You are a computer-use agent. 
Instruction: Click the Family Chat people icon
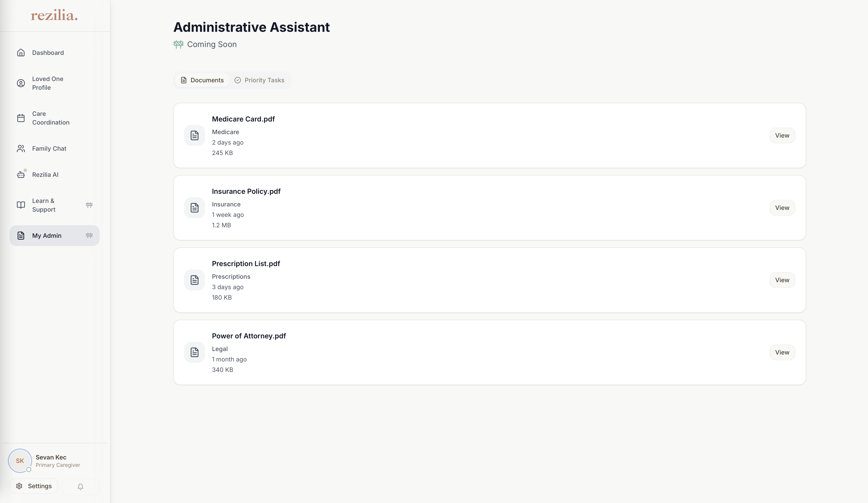point(21,149)
